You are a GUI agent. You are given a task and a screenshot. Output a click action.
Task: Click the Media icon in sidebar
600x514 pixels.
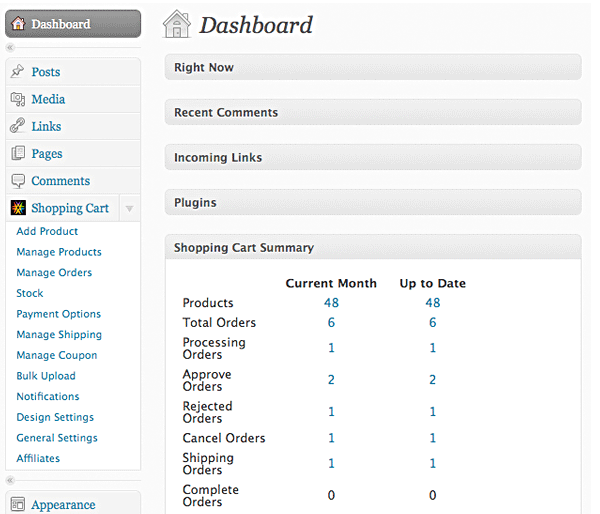[18, 99]
